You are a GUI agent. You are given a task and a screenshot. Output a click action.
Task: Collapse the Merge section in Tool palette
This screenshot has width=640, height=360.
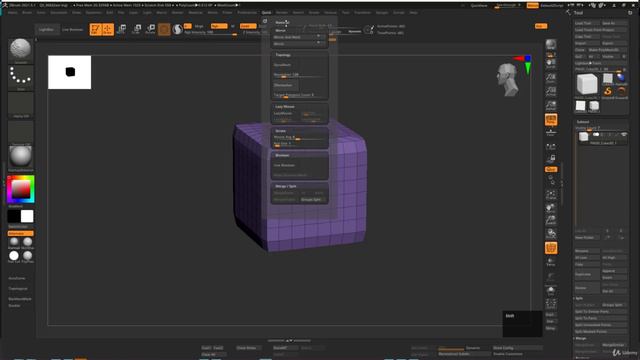tap(580, 338)
